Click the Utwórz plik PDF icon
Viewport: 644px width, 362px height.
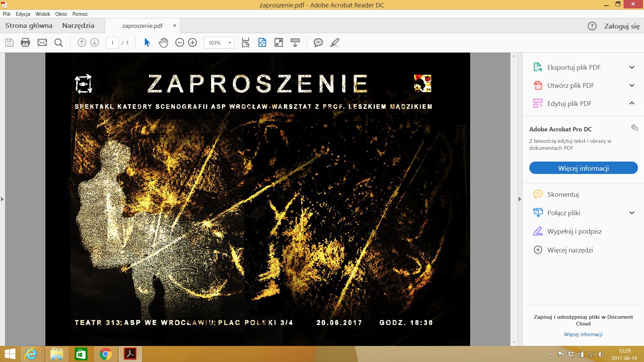[538, 85]
